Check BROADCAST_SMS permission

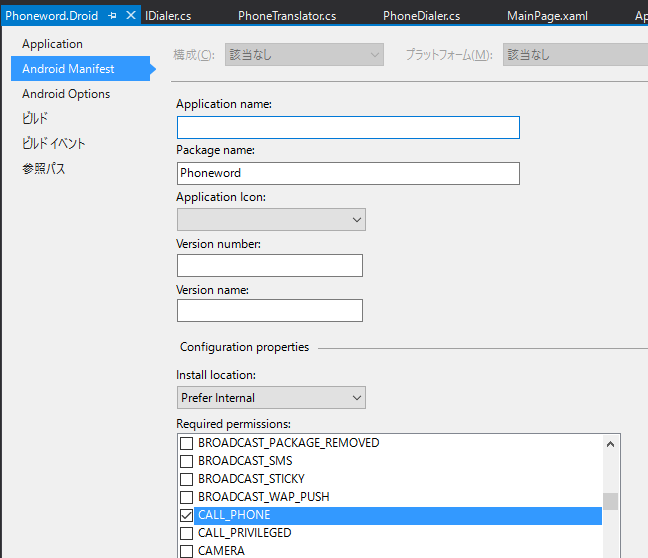pos(186,461)
